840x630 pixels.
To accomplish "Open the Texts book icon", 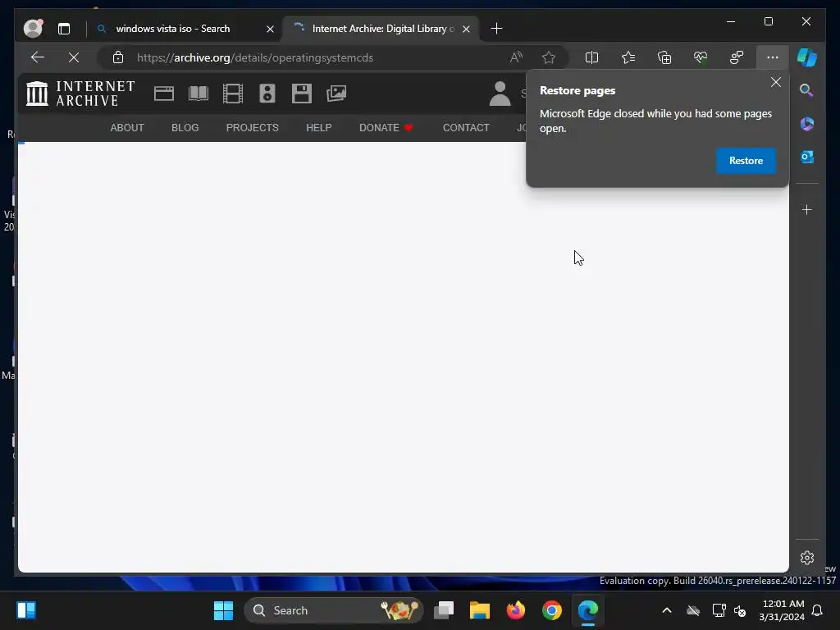I will [199, 94].
